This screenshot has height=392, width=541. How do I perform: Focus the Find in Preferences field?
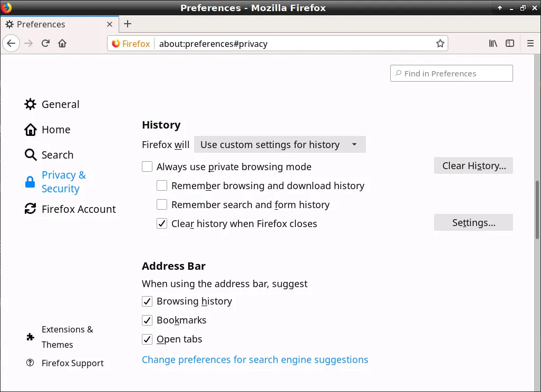click(451, 73)
